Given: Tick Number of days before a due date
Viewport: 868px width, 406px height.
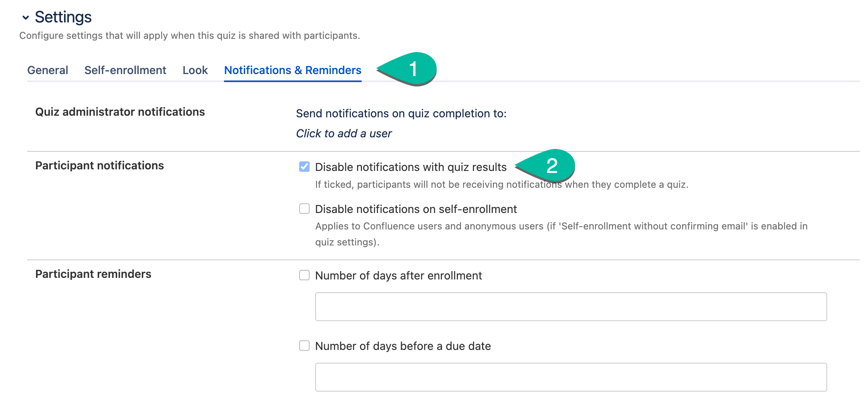Looking at the screenshot, I should (304, 346).
